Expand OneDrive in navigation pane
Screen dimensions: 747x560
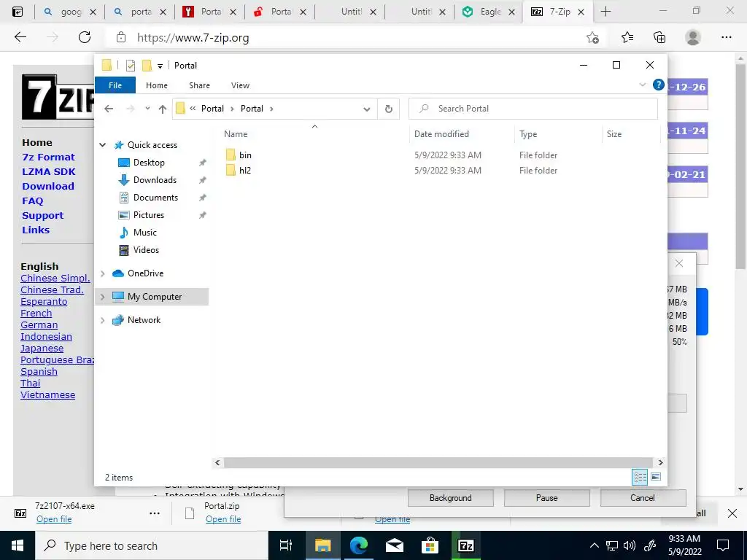point(102,273)
